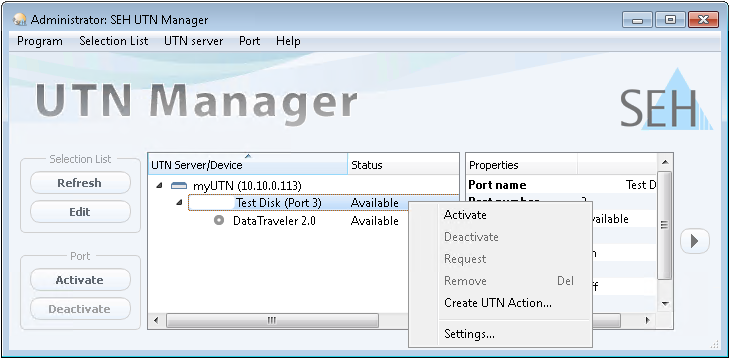This screenshot has width=731, height=360.
Task: Sort by UTN Server/Device column header
Action: point(248,165)
